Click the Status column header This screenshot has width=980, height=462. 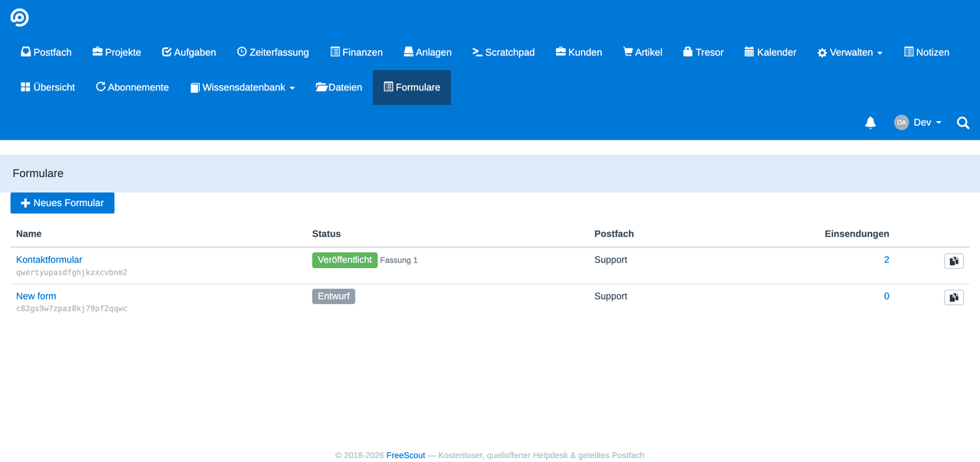(326, 234)
